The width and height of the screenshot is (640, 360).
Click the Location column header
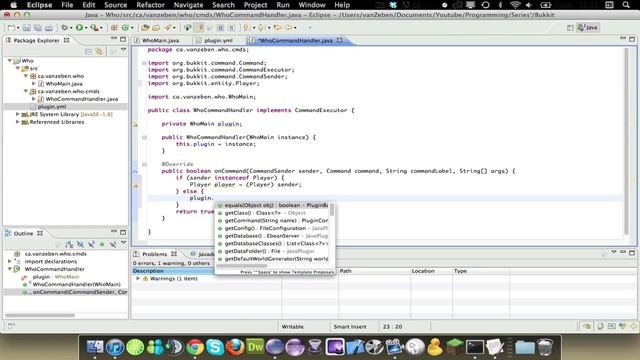coord(431,271)
